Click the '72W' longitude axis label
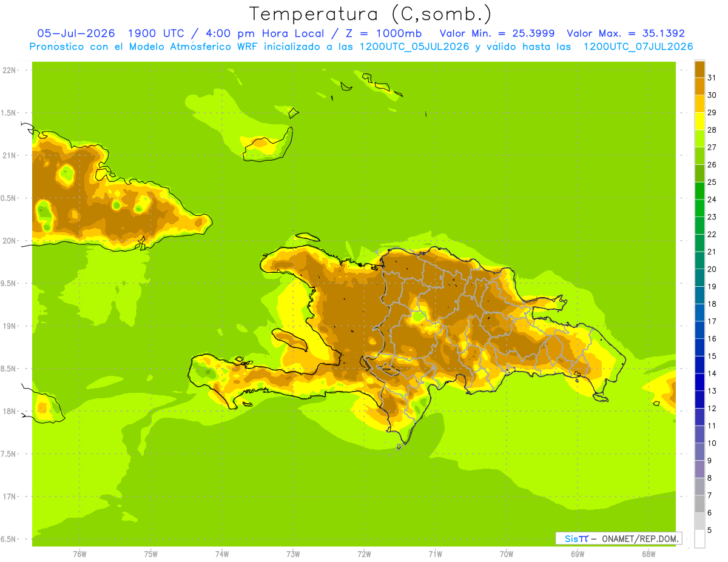Screen dimensions: 728x562 (x=364, y=554)
